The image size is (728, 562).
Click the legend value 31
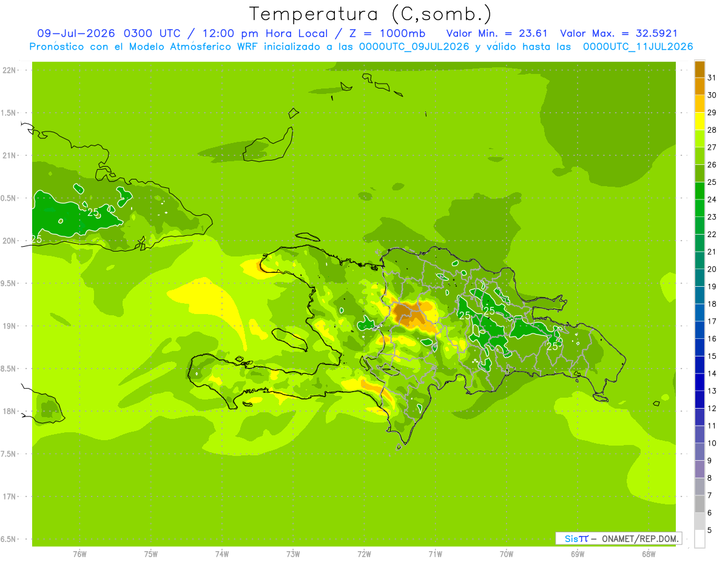712,78
